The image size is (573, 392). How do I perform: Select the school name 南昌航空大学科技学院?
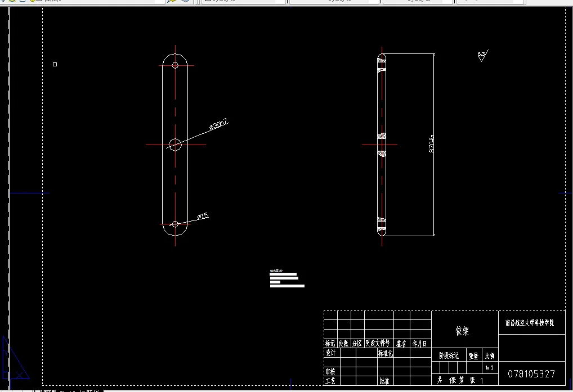(x=530, y=323)
